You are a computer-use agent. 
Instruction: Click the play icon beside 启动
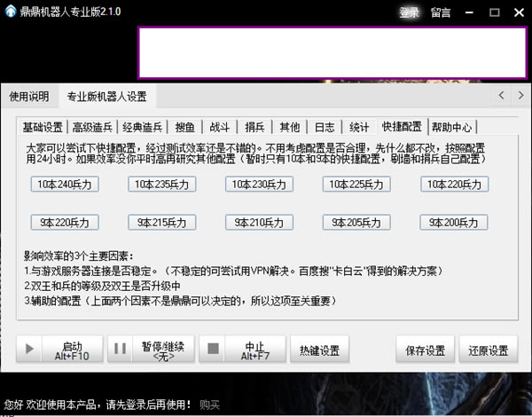(x=29, y=349)
